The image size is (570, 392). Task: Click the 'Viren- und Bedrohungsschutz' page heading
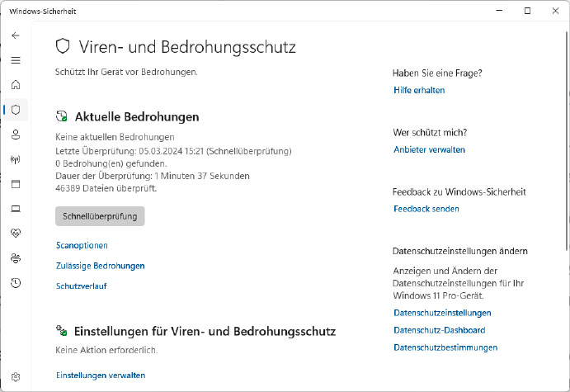(x=187, y=47)
